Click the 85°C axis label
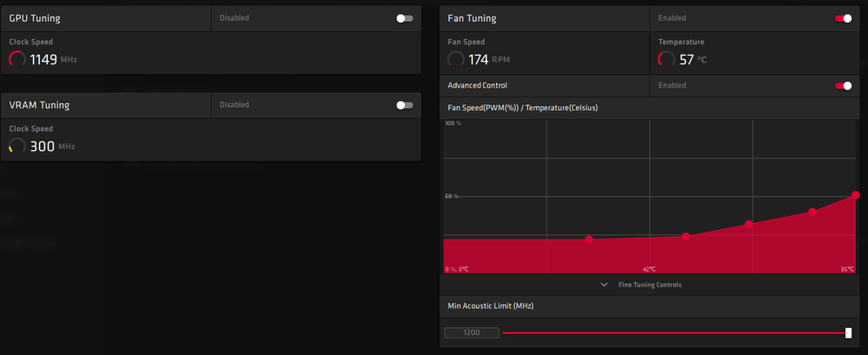This screenshot has width=868, height=355. click(847, 269)
